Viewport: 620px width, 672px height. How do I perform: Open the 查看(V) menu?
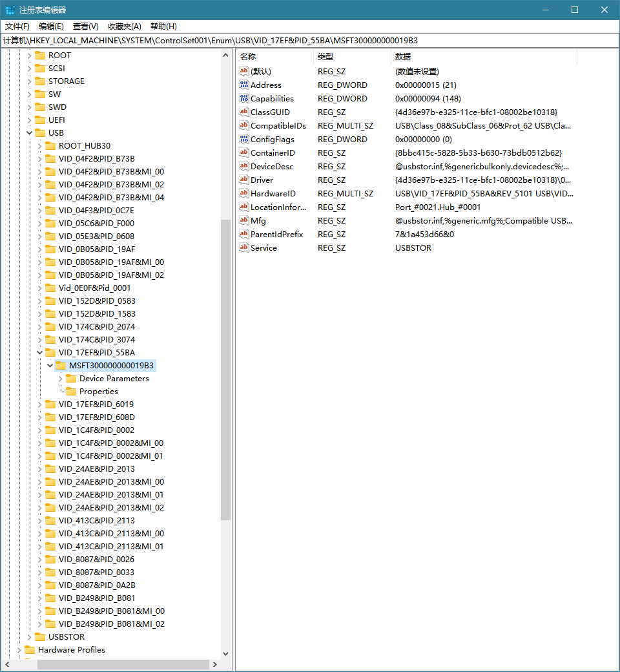(85, 26)
